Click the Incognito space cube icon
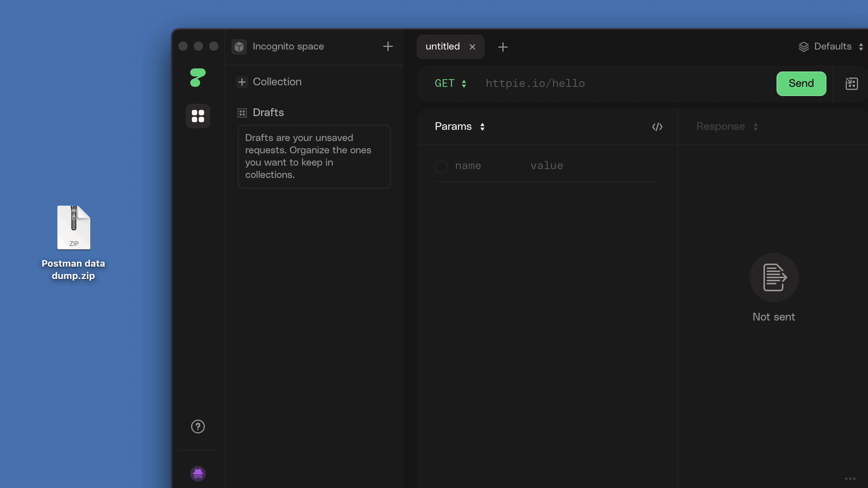Viewport: 868px width, 488px height. pos(239,47)
